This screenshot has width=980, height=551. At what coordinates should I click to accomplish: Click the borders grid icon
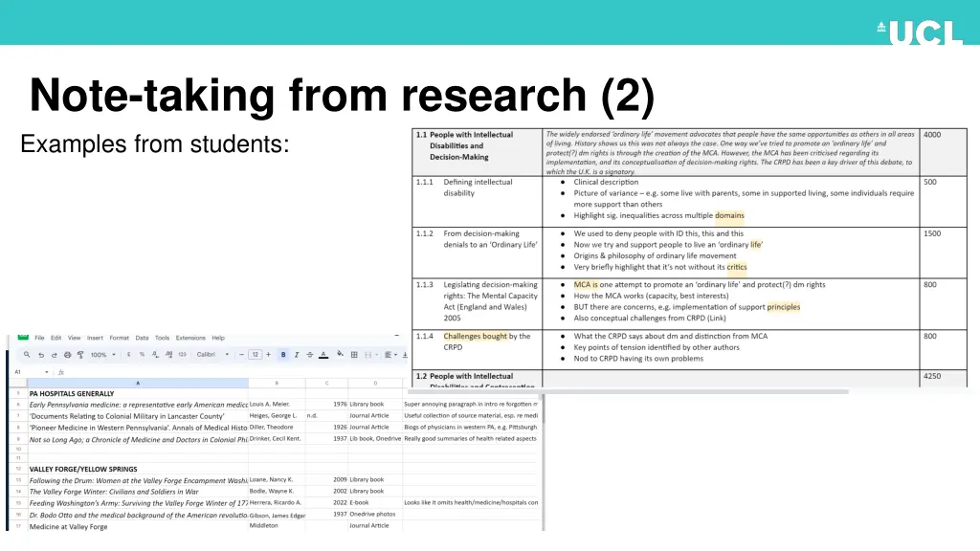point(354,355)
